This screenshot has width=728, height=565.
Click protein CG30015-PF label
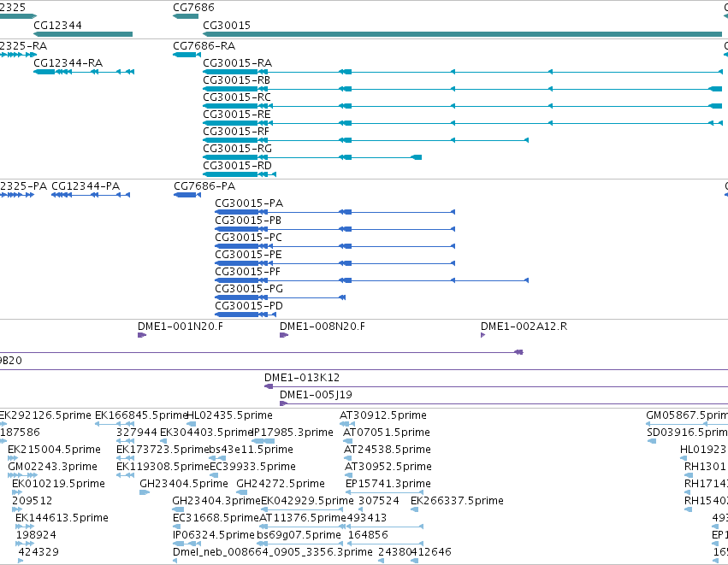(247, 272)
